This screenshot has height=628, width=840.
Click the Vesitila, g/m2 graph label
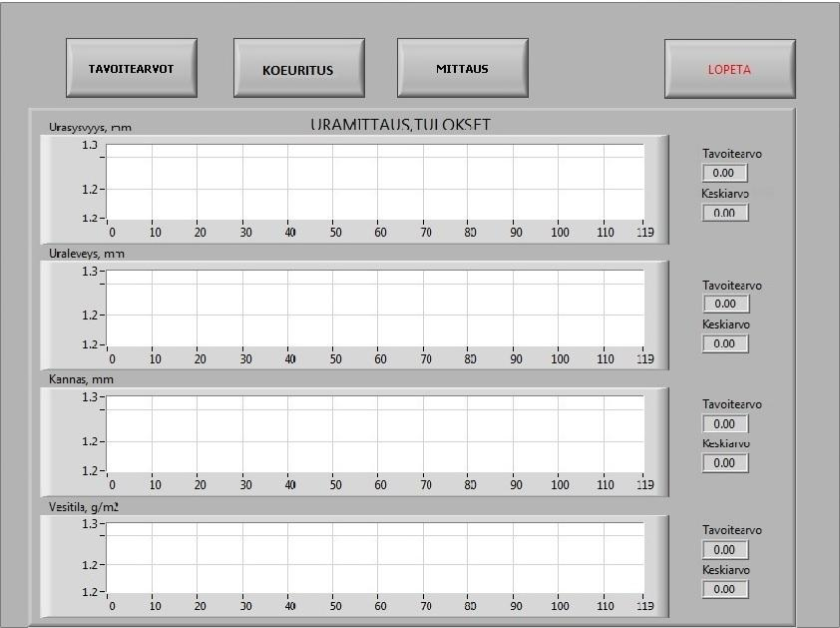[x=84, y=507]
